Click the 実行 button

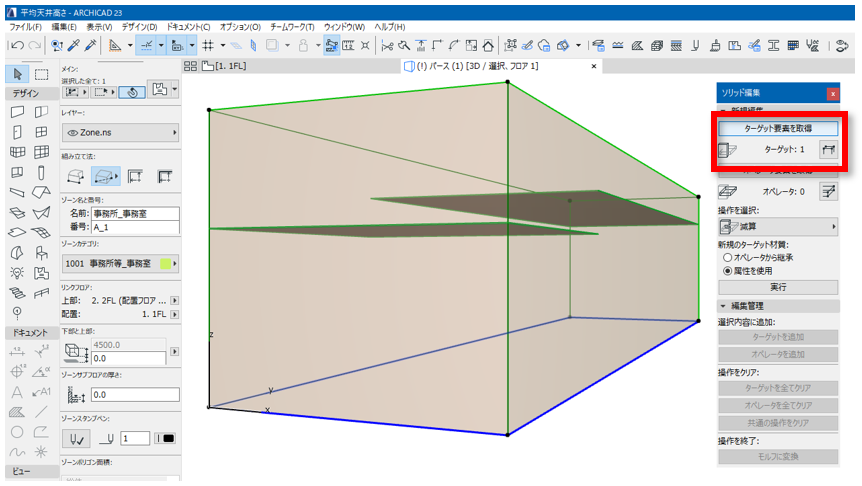778,287
